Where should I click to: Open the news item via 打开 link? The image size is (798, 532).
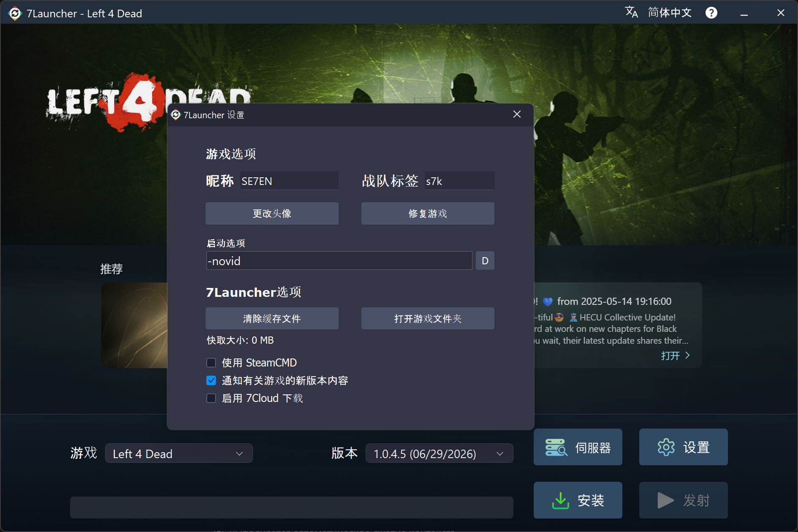[x=676, y=356]
